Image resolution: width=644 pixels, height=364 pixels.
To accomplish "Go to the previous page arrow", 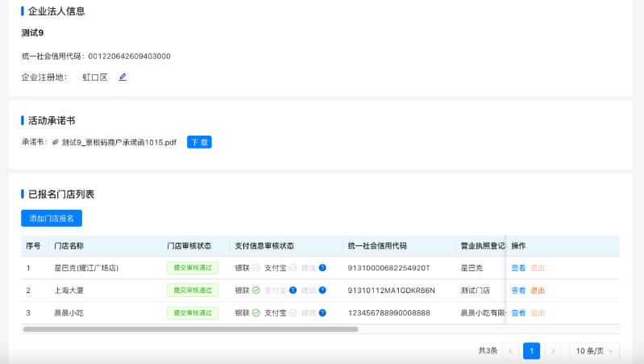I will pyautogui.click(x=510, y=351).
